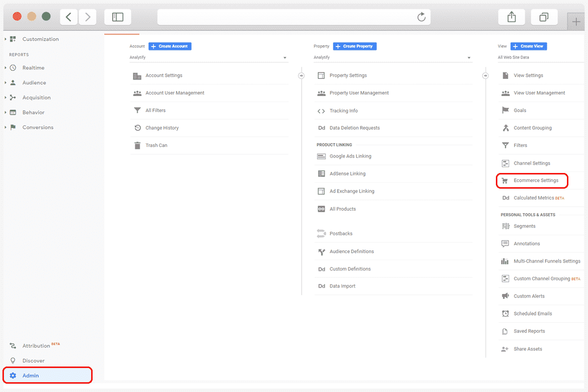Viewport: 588px width, 392px height.
Task: Click the All Filters funnel icon
Action: [137, 111]
